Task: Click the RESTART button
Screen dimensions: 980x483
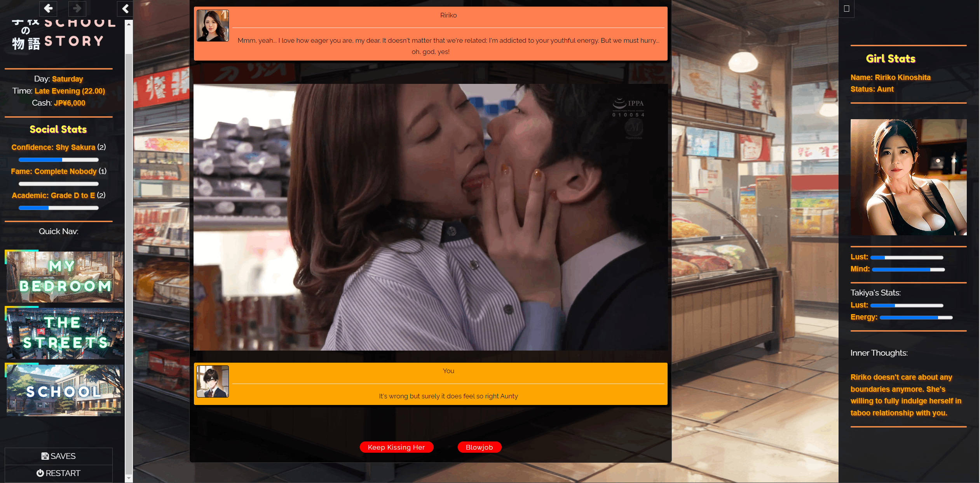Action: pos(59,473)
